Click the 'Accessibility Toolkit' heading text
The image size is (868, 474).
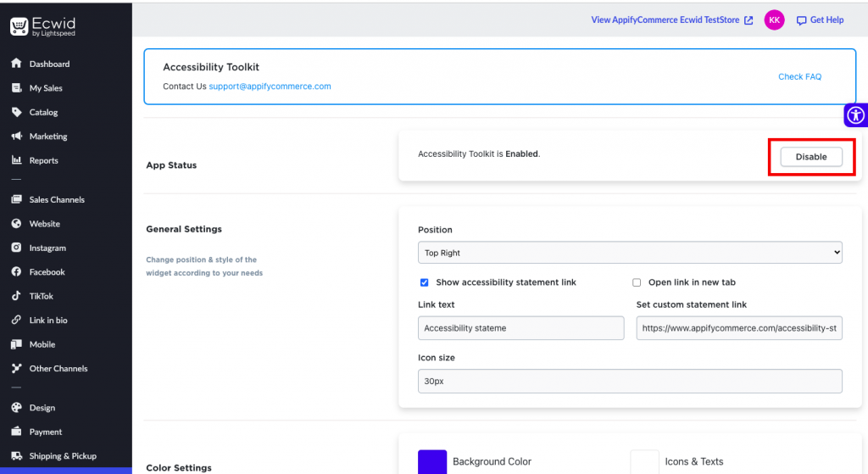tap(211, 67)
